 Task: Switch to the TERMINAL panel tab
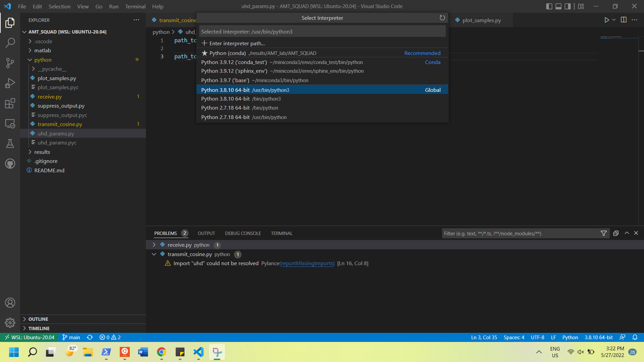(282, 233)
